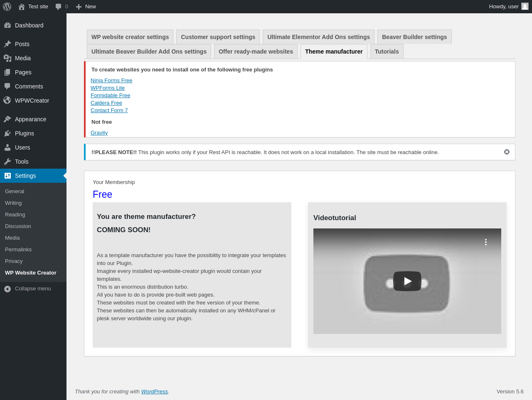Click the Free membership label
The image size is (532, 400).
tap(103, 194)
